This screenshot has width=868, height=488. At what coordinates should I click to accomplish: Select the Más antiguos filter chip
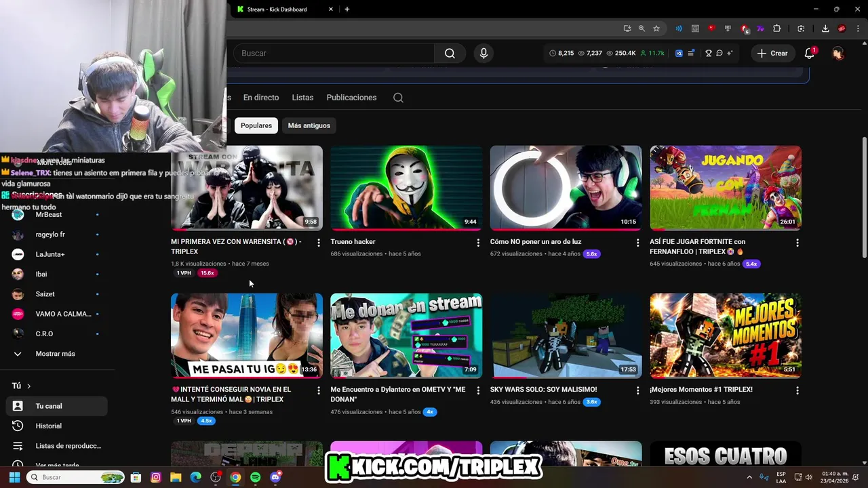[x=309, y=125]
